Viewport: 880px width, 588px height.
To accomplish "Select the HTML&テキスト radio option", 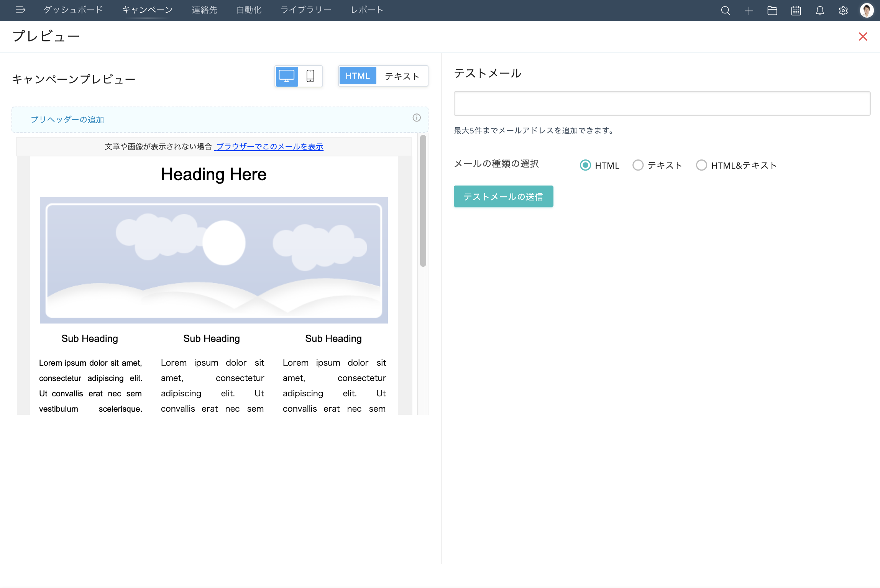I will [x=701, y=165].
